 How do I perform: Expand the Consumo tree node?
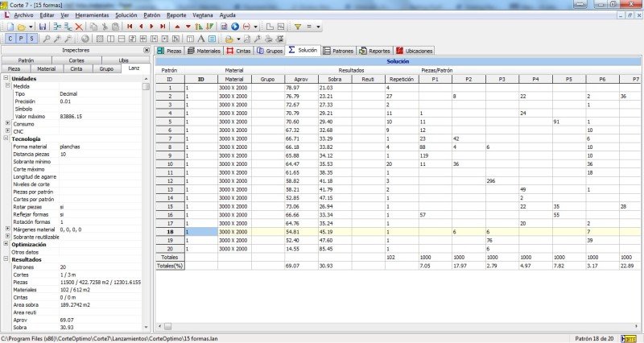pos(6,124)
